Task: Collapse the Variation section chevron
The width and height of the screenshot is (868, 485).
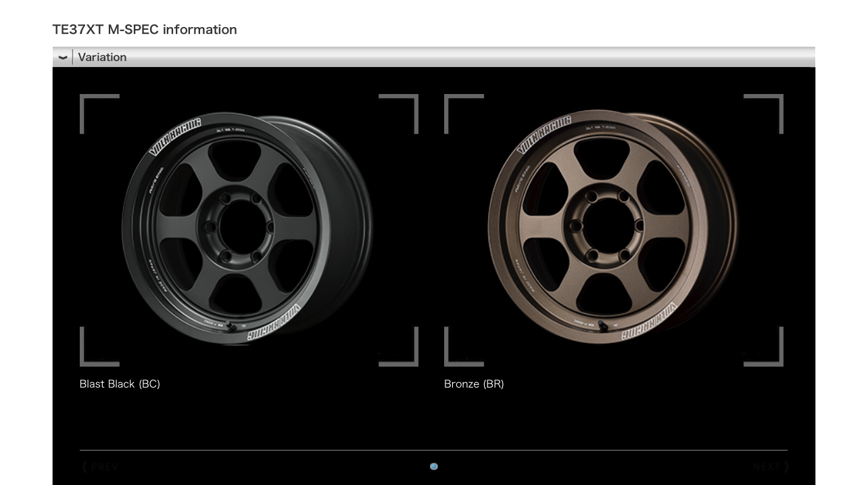Action: tap(63, 57)
